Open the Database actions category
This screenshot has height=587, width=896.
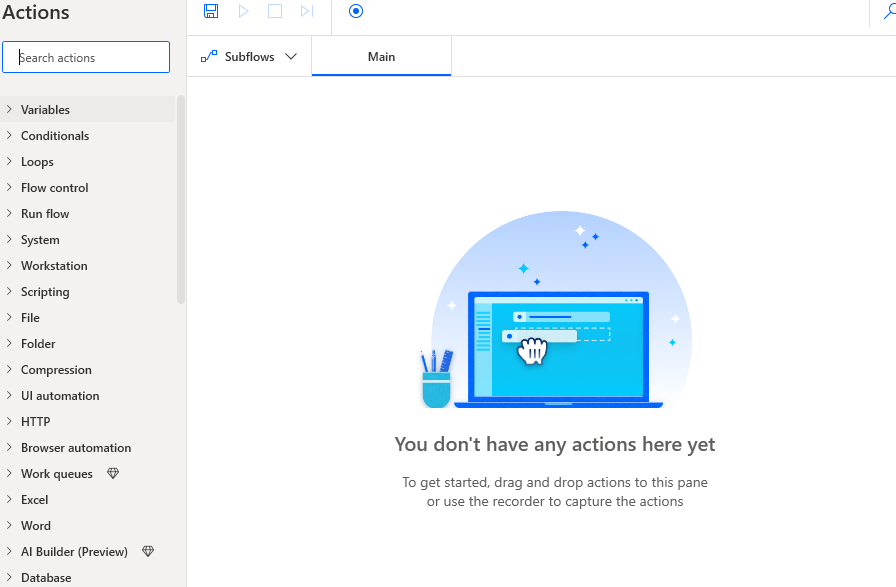46,577
